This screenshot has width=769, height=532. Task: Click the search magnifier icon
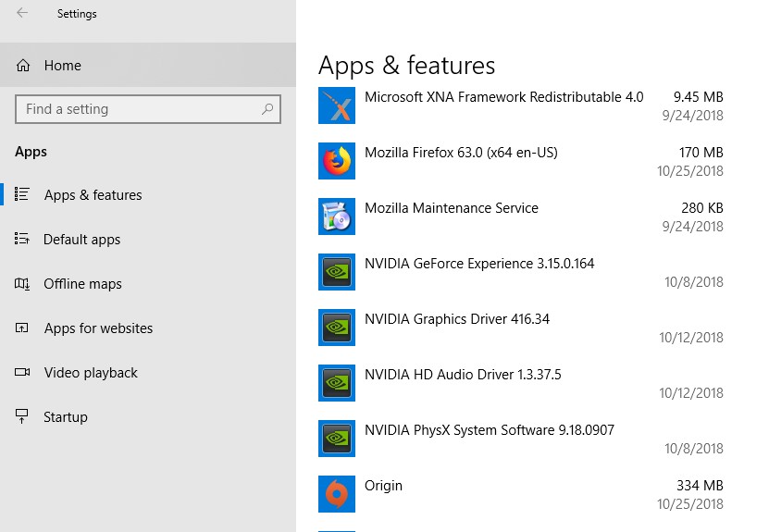coord(267,109)
